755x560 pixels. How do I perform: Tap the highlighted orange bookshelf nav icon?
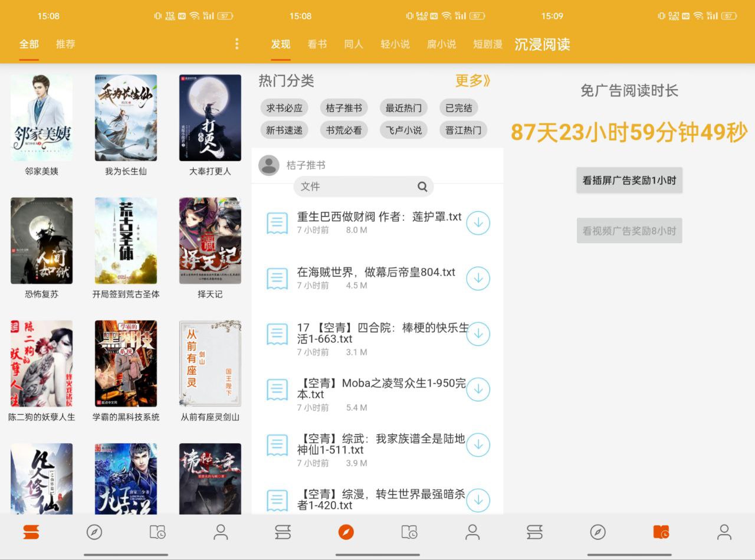[x=31, y=532]
